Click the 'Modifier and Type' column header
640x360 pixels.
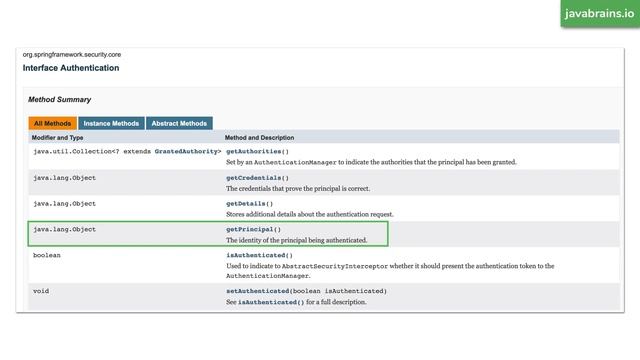[x=57, y=138]
